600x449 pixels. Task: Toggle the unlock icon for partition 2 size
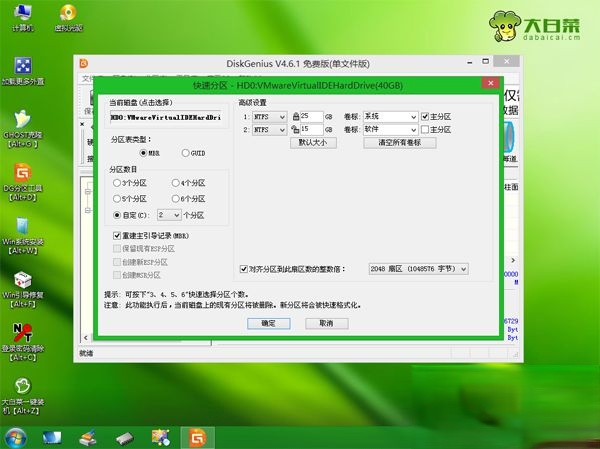click(295, 129)
